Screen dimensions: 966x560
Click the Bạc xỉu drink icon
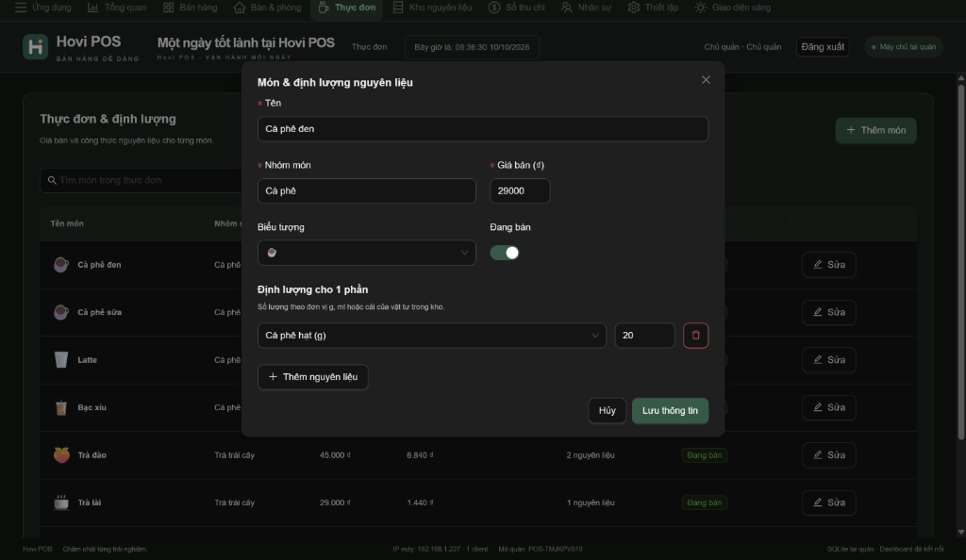coord(61,407)
